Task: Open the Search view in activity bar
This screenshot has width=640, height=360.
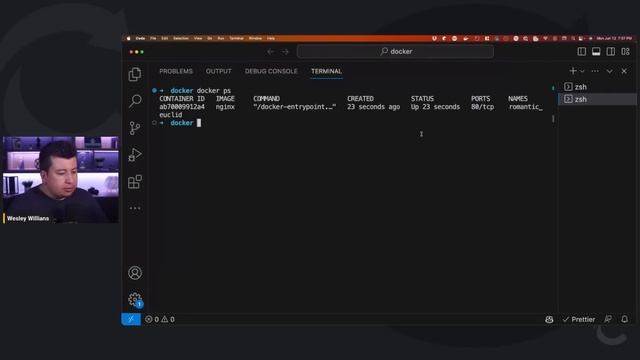Action: (135, 101)
